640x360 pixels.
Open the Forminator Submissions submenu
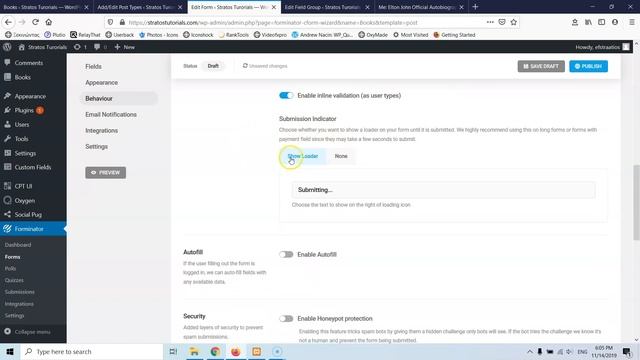click(x=20, y=292)
